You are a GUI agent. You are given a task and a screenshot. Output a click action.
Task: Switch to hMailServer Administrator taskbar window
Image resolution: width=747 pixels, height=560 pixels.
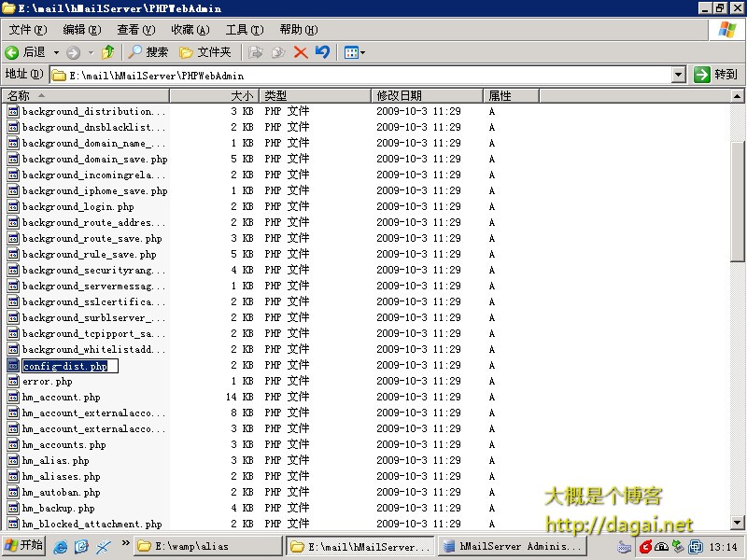512,546
